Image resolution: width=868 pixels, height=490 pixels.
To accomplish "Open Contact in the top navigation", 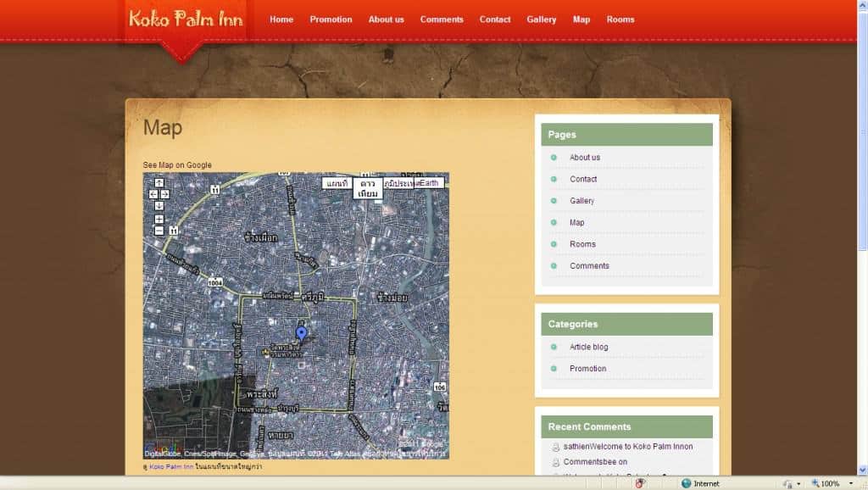I will click(x=495, y=19).
